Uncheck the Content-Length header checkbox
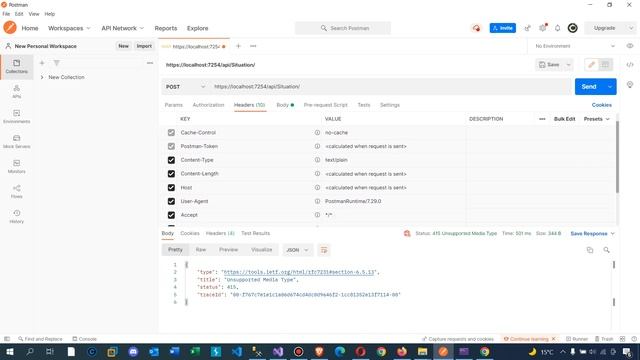Screen dimensions: 640x360 tap(171, 174)
